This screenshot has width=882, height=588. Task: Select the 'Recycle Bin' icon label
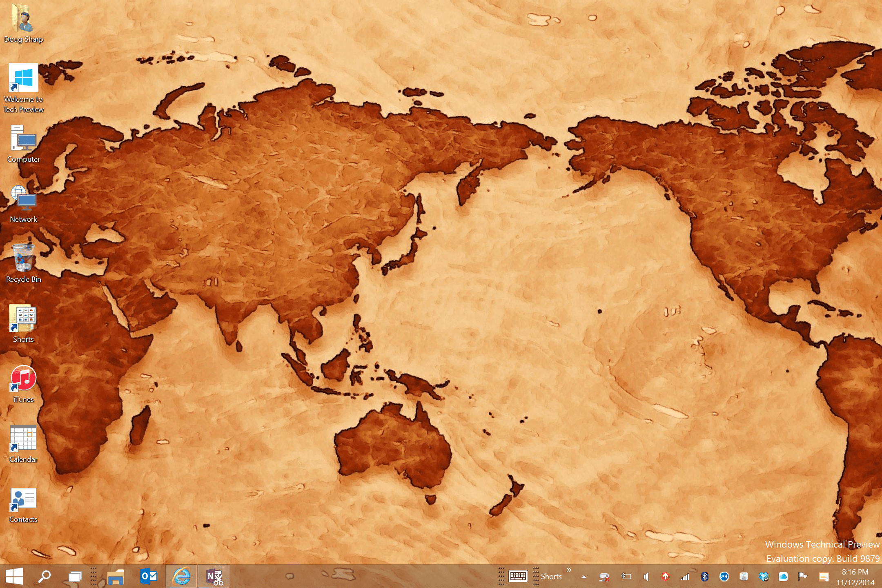23,279
